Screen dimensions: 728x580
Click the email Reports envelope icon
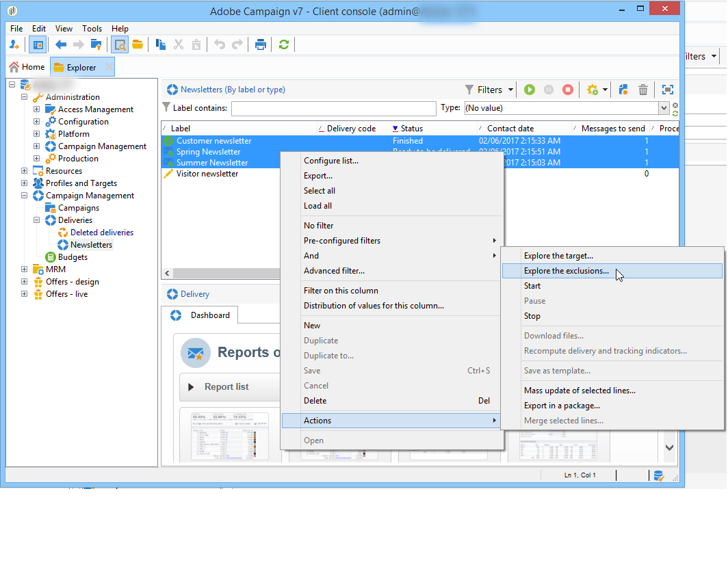196,353
